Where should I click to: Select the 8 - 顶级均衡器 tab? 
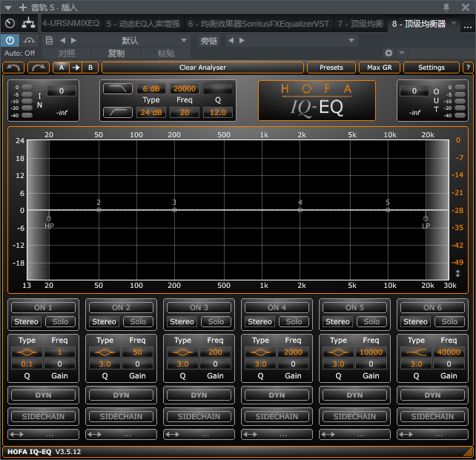pos(419,24)
